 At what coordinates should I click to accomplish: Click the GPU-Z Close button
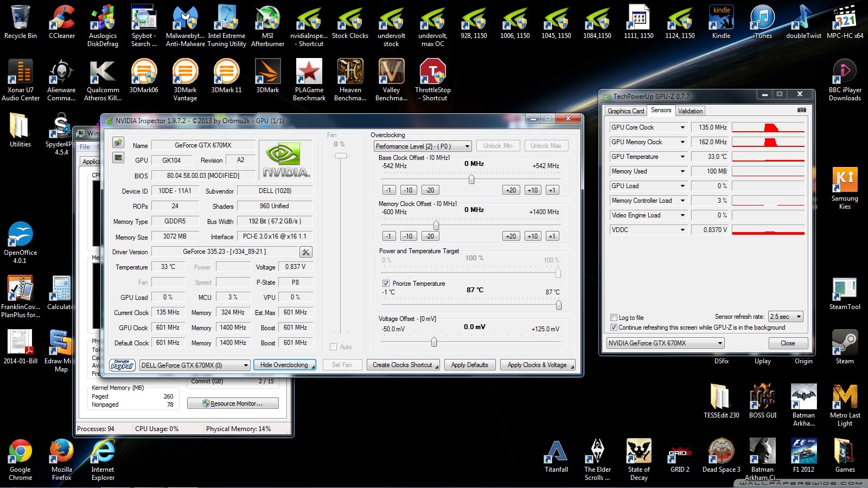788,343
